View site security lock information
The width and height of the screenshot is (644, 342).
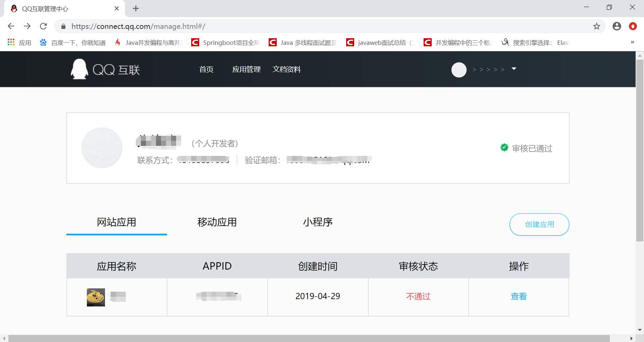pos(63,26)
